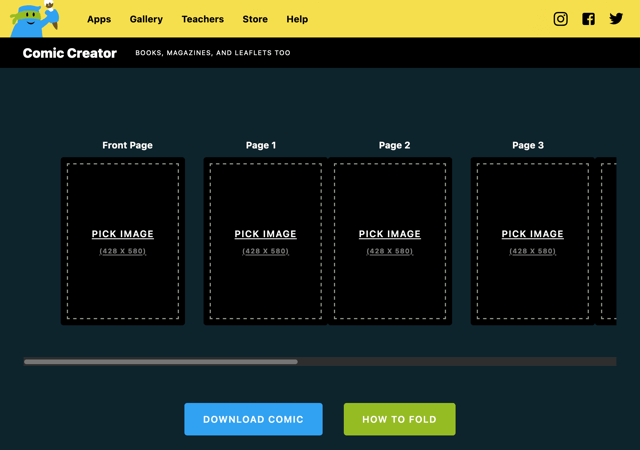Click the Page 2 label
This screenshot has height=450, width=640.
tap(394, 145)
